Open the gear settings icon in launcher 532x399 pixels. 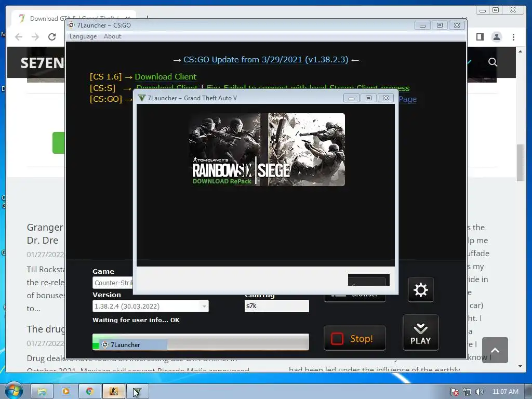click(x=421, y=290)
